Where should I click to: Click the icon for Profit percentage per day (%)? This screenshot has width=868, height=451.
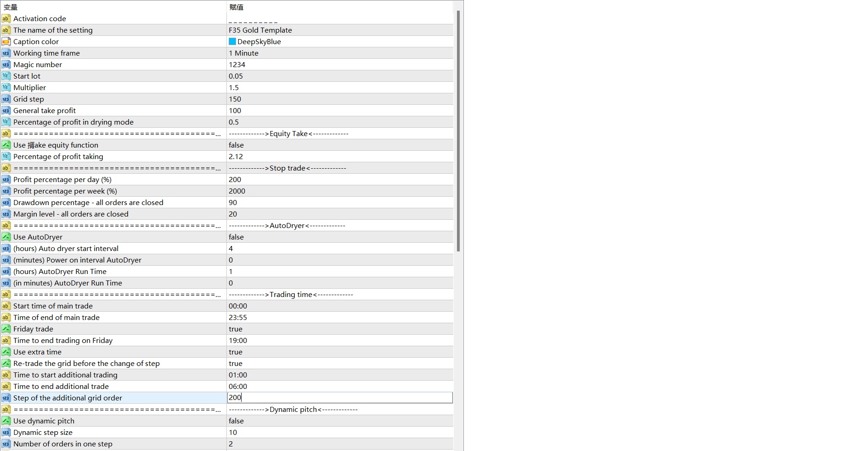click(x=6, y=179)
